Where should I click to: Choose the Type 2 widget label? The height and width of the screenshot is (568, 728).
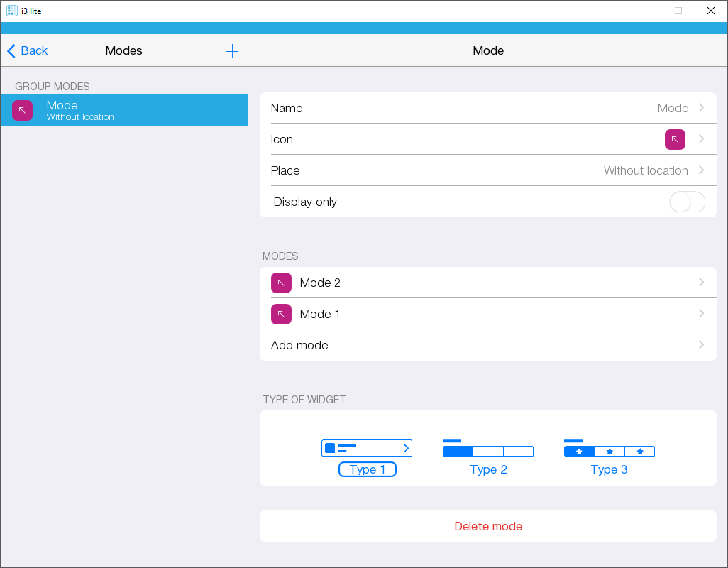(488, 470)
